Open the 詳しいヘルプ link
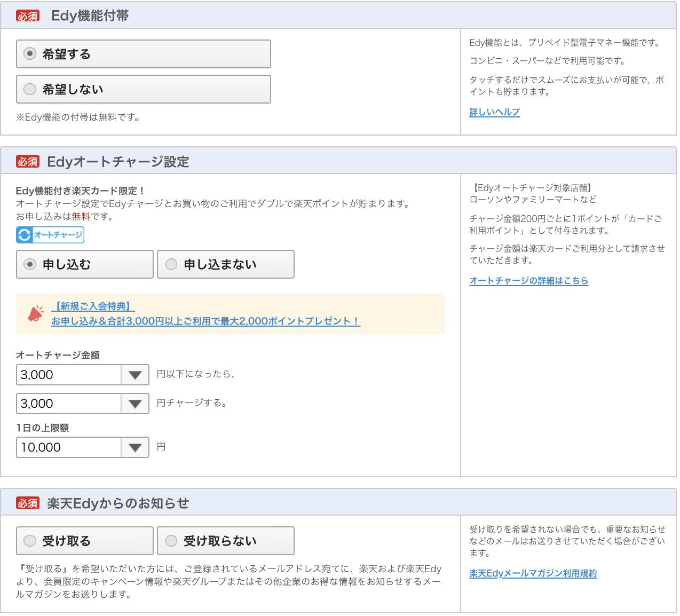Viewport: 680px width, 616px height. [x=493, y=112]
